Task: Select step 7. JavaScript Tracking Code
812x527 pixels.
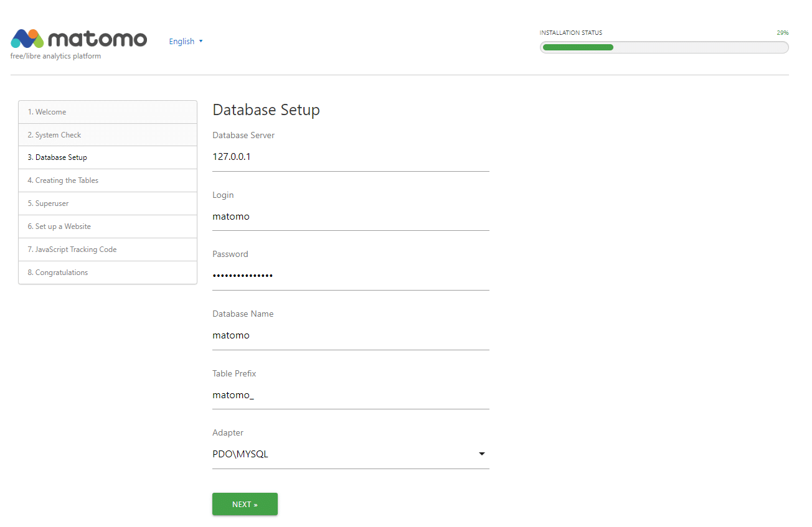Action: [108, 250]
